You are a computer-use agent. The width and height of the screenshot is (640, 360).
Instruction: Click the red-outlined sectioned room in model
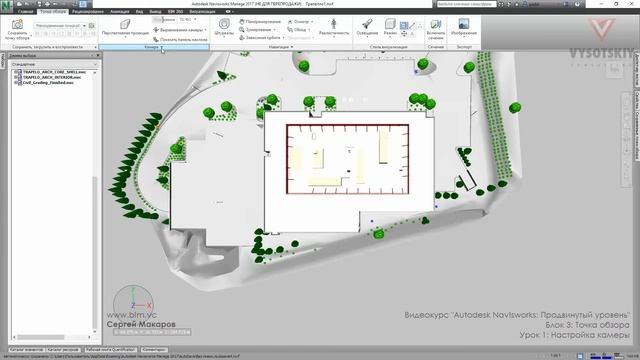click(347, 159)
